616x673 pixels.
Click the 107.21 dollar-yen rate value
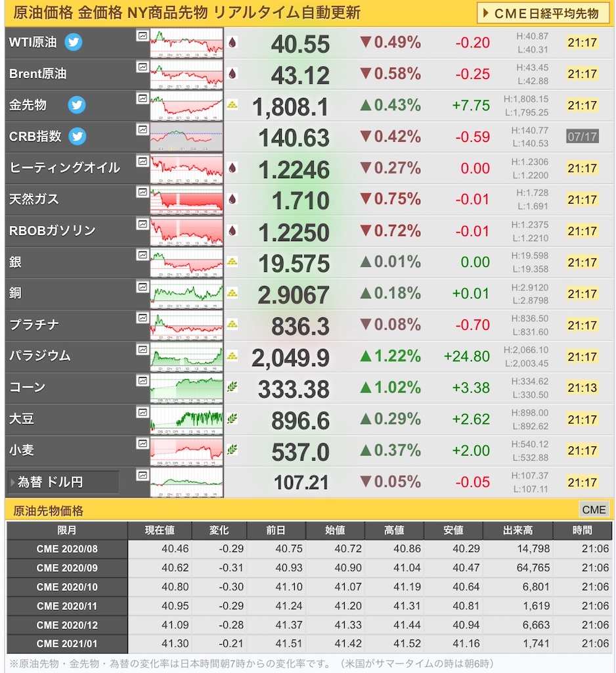click(x=301, y=482)
